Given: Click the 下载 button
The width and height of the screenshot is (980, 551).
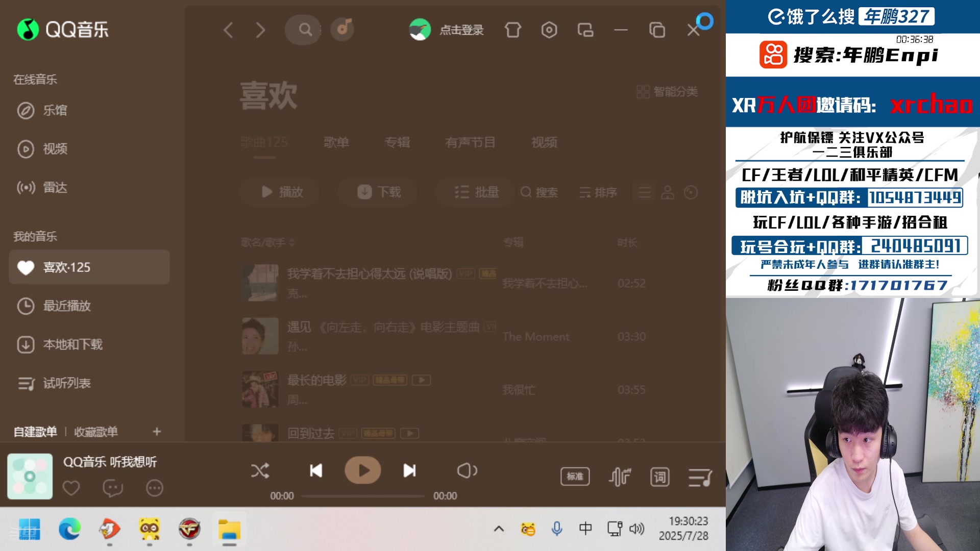Looking at the screenshot, I should tap(378, 192).
